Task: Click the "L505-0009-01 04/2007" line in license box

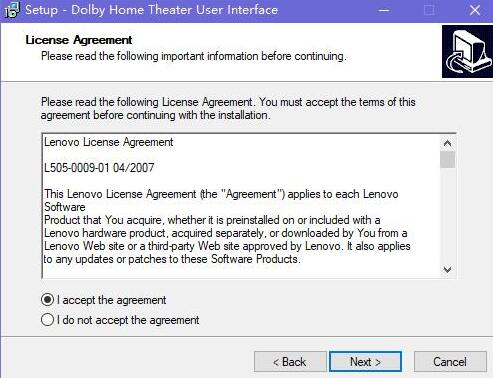Action: coord(99,167)
